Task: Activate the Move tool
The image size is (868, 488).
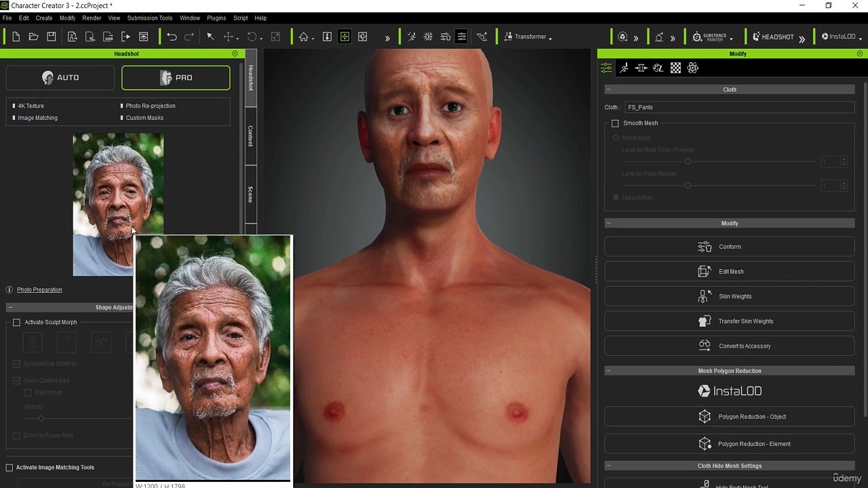Action: tap(229, 37)
